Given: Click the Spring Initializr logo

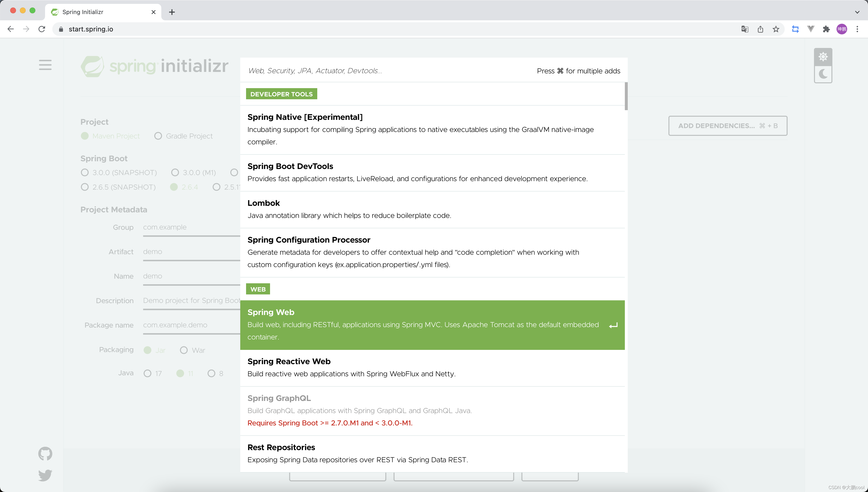Looking at the screenshot, I should [155, 66].
